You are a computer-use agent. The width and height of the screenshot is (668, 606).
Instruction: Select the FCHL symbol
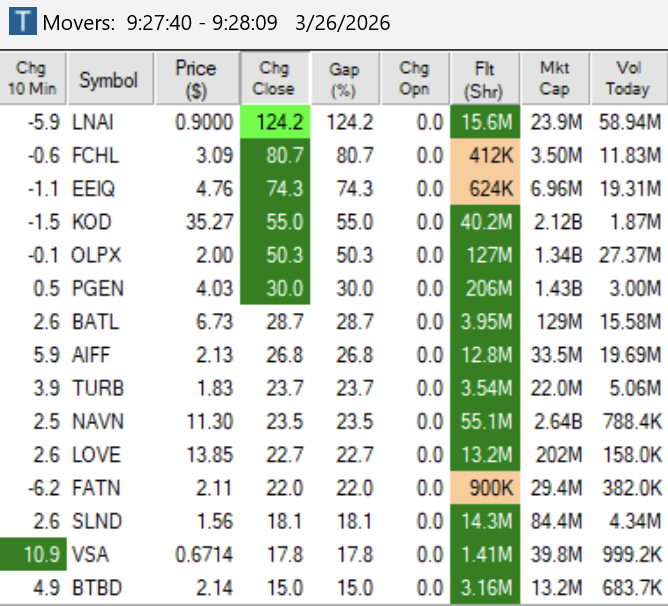pyautogui.click(x=95, y=156)
